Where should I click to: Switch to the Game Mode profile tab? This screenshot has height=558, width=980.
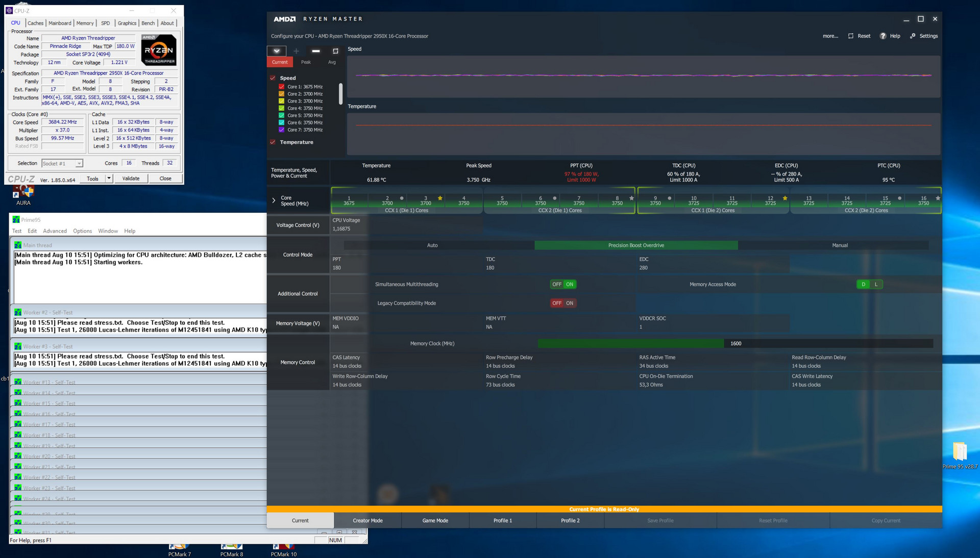tap(435, 521)
